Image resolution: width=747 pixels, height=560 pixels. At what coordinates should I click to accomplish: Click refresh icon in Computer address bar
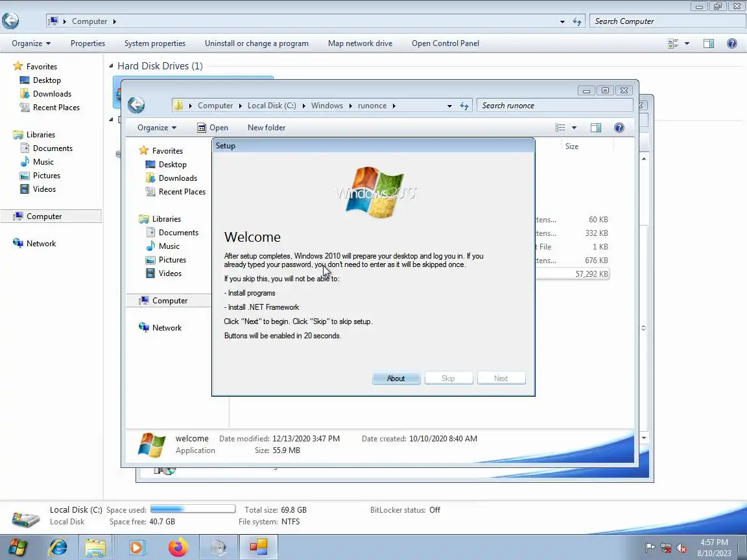[x=577, y=21]
